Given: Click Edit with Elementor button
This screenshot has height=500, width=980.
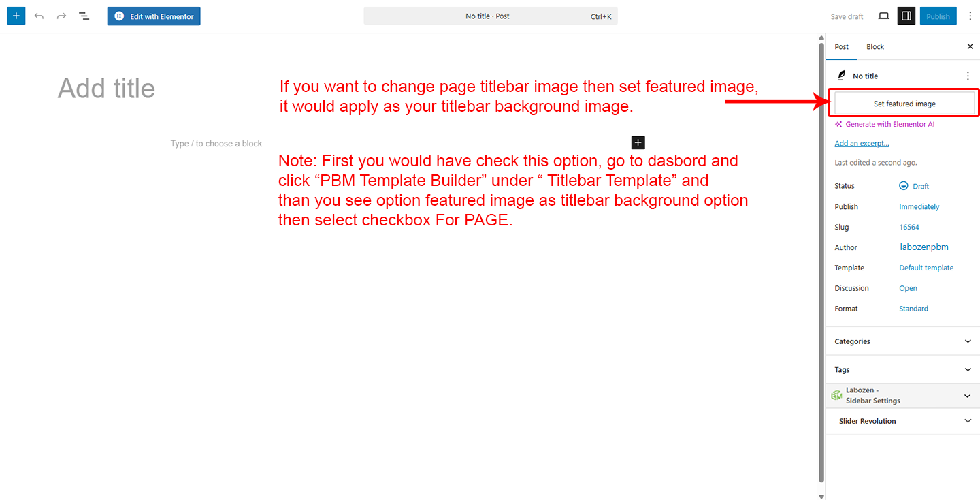Looking at the screenshot, I should click(x=154, y=16).
